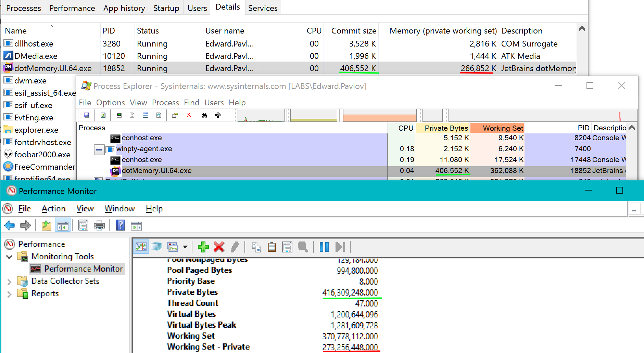Click the blue Back arrow in Performance Monitor
Viewport: 644px width, 353px height.
10,225
